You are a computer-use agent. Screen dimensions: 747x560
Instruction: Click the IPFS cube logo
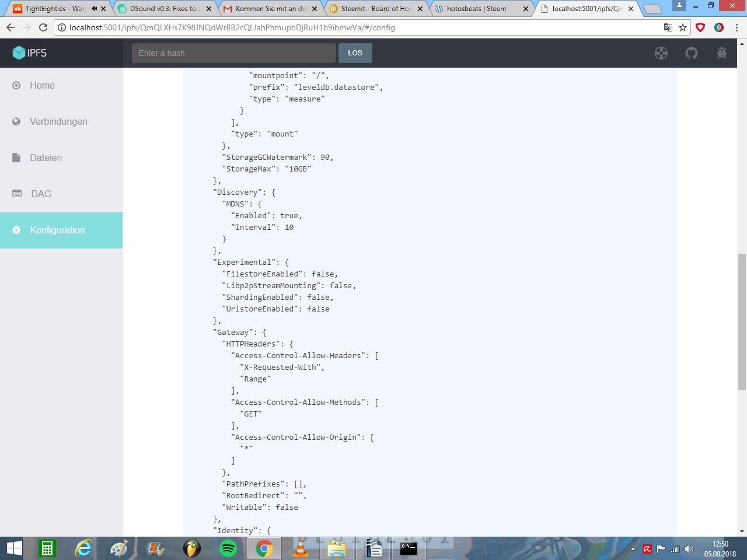point(19,53)
